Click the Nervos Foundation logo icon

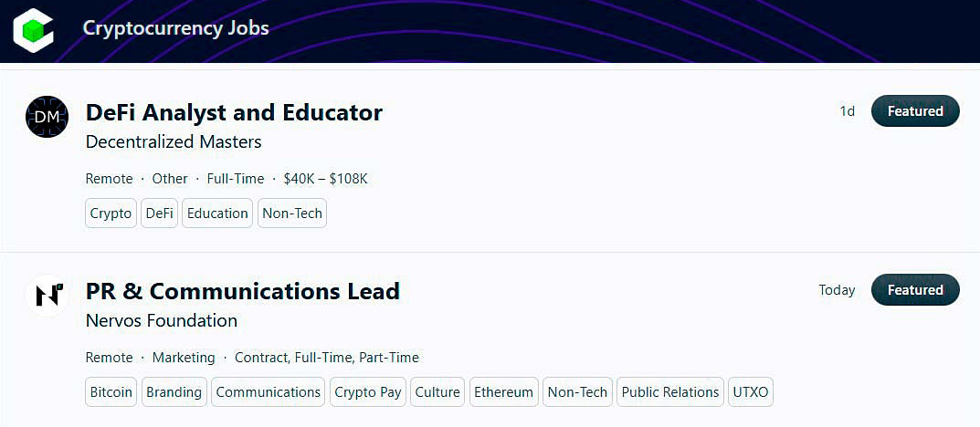point(47,295)
